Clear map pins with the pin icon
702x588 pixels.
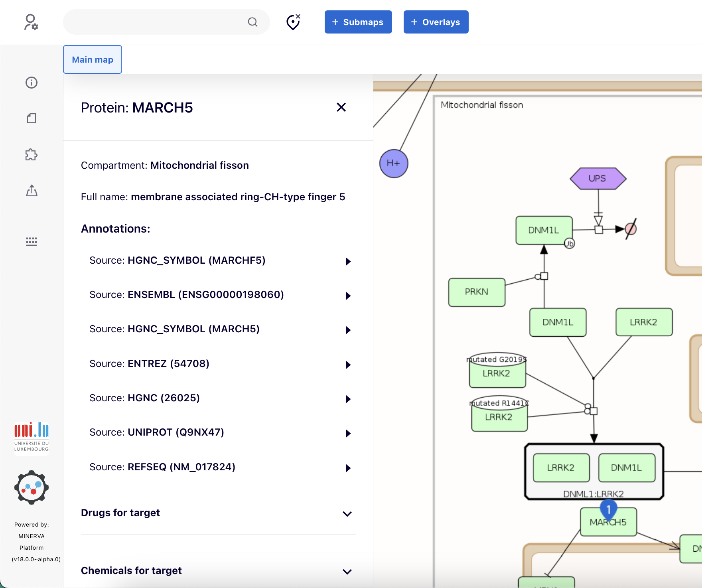293,22
